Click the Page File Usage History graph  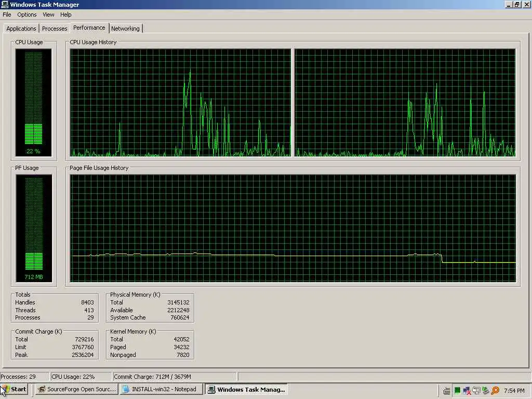pos(293,229)
